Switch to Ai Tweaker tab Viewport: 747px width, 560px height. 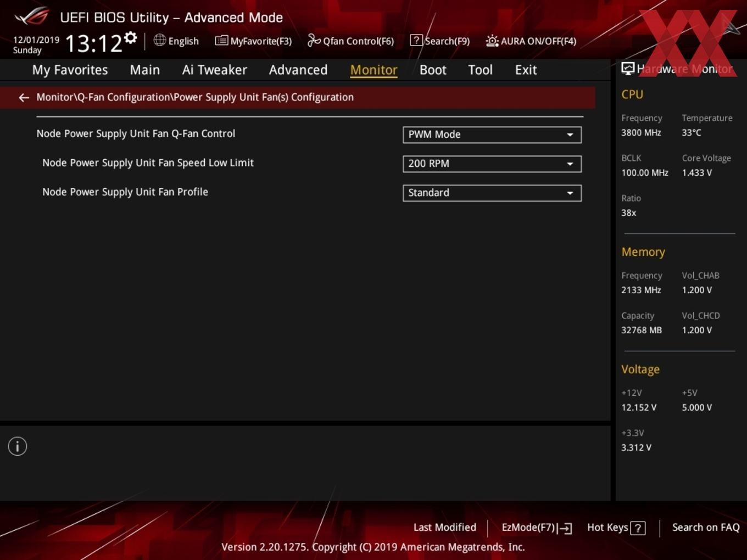click(215, 70)
